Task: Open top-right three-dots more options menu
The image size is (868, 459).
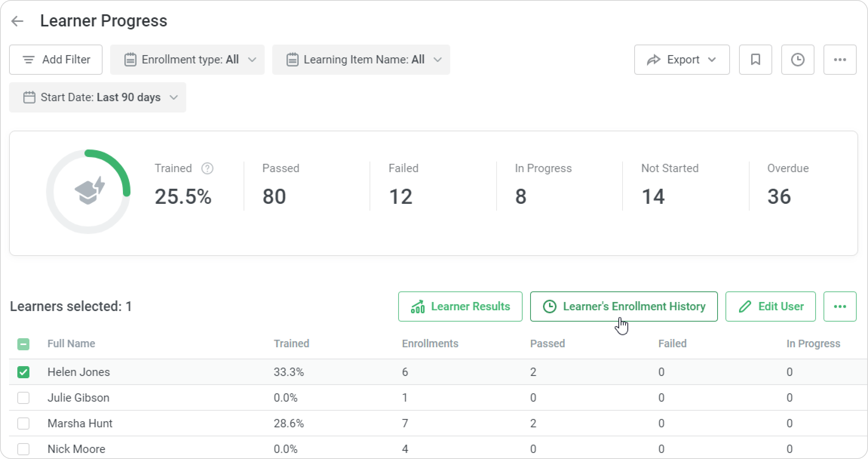Action: click(x=840, y=60)
